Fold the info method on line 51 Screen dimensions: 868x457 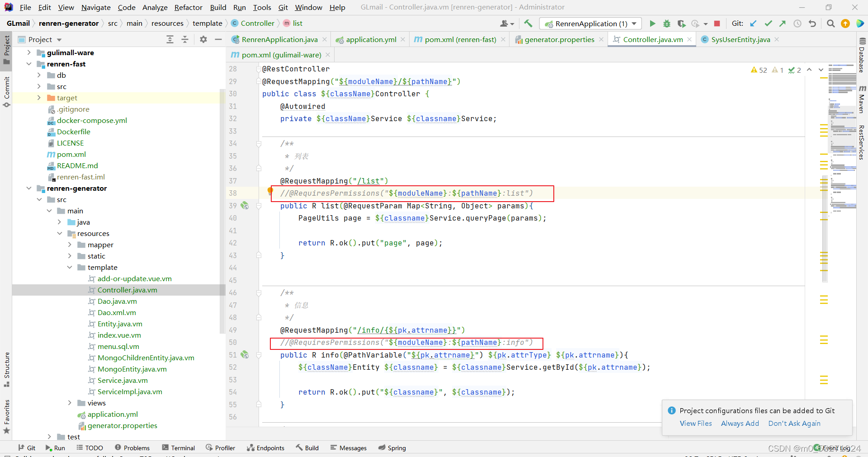pos(259,355)
